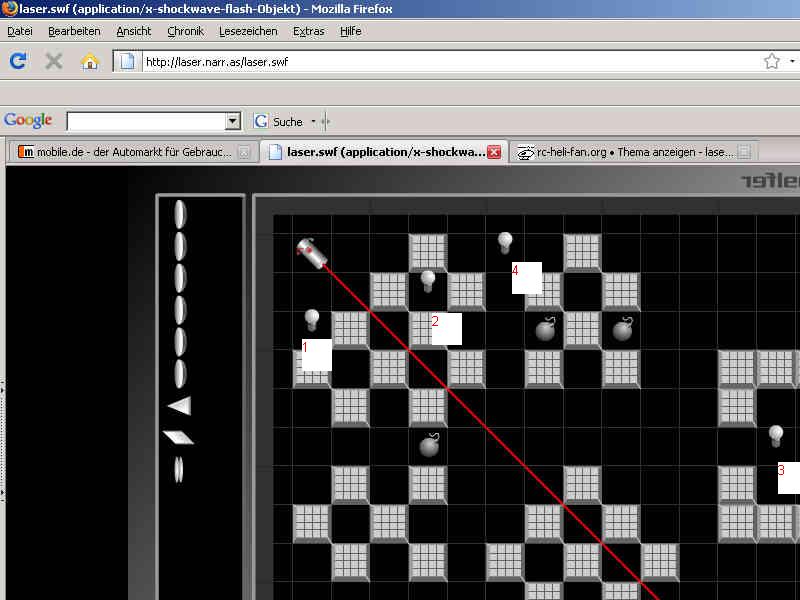Bookmark this page with the star icon
The height and width of the screenshot is (600, 800).
pyautogui.click(x=771, y=61)
